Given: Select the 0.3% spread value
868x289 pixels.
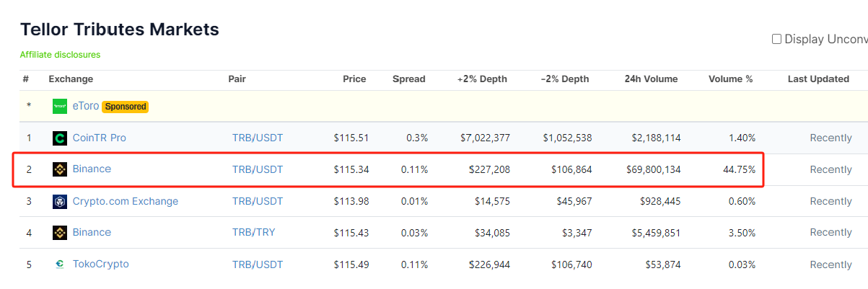Looking at the screenshot, I should 418,138.
